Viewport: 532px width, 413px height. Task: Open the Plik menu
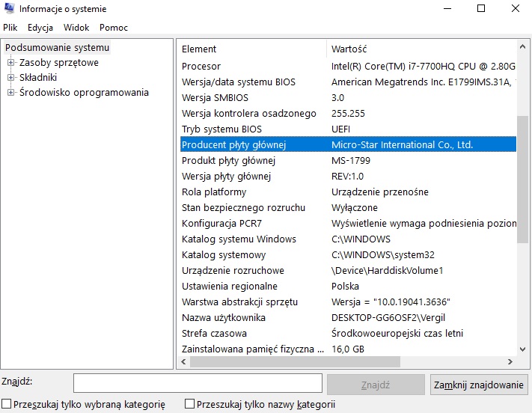point(10,28)
